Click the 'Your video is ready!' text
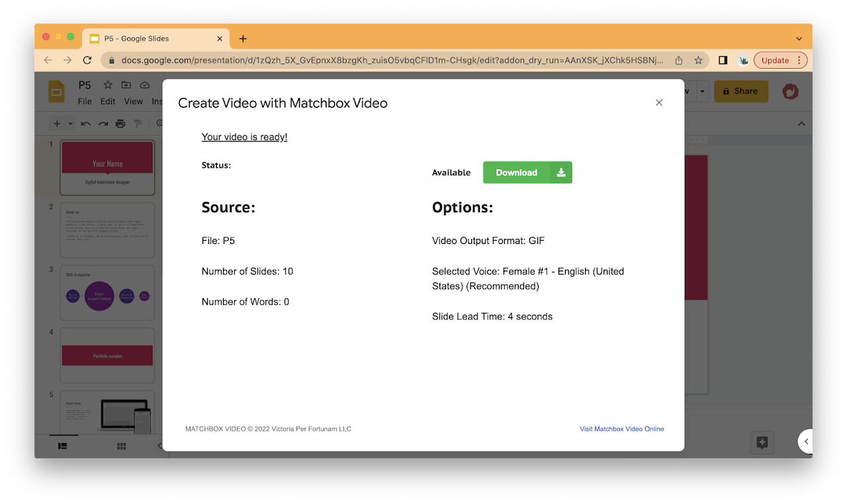Viewport: 847px width, 504px height. pyautogui.click(x=244, y=137)
